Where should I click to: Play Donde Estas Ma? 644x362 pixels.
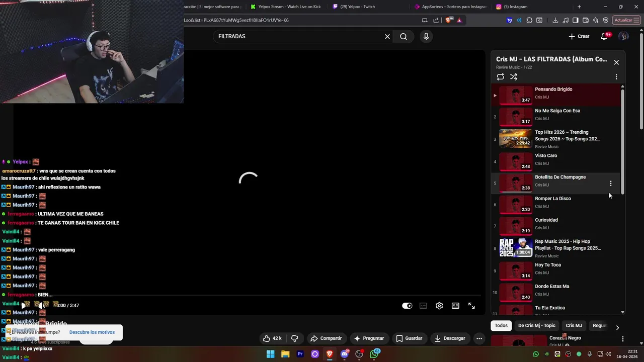(x=556, y=292)
